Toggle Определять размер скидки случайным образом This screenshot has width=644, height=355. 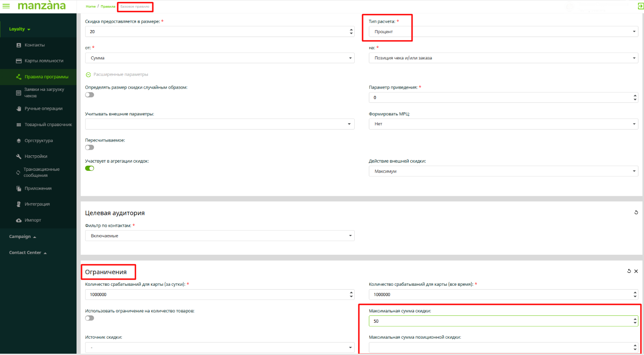(89, 95)
